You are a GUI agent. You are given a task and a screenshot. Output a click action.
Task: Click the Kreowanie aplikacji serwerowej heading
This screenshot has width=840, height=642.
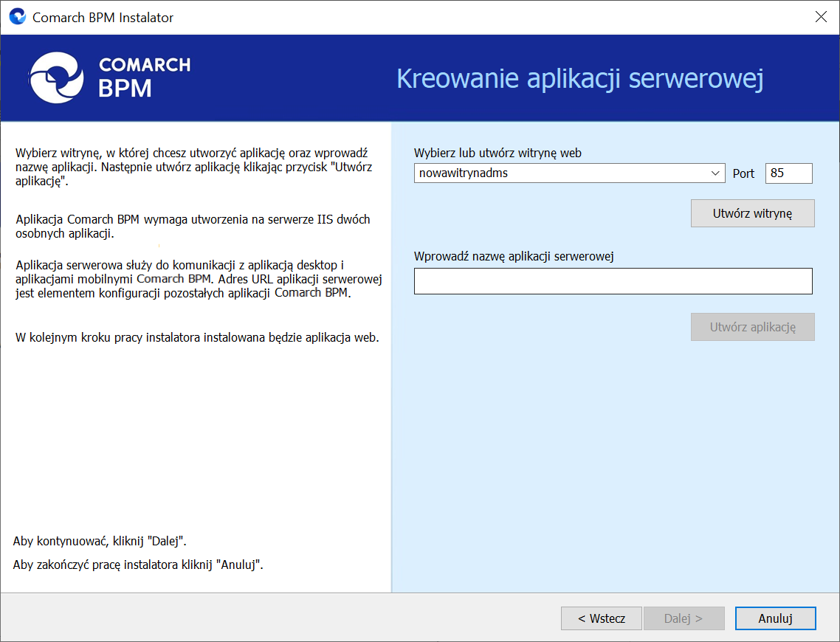tap(579, 78)
